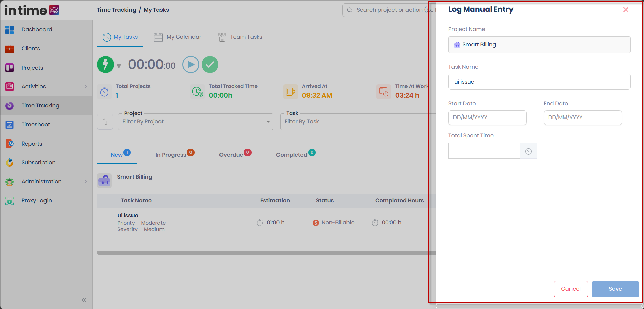Open the Projects sidebar icon
The height and width of the screenshot is (309, 644).
(10, 68)
